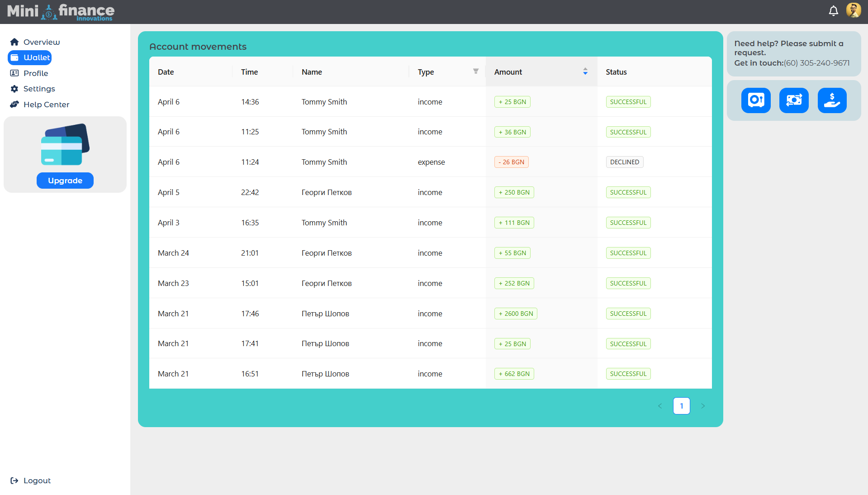
Task: Click the Overview home icon
Action: pos(14,42)
